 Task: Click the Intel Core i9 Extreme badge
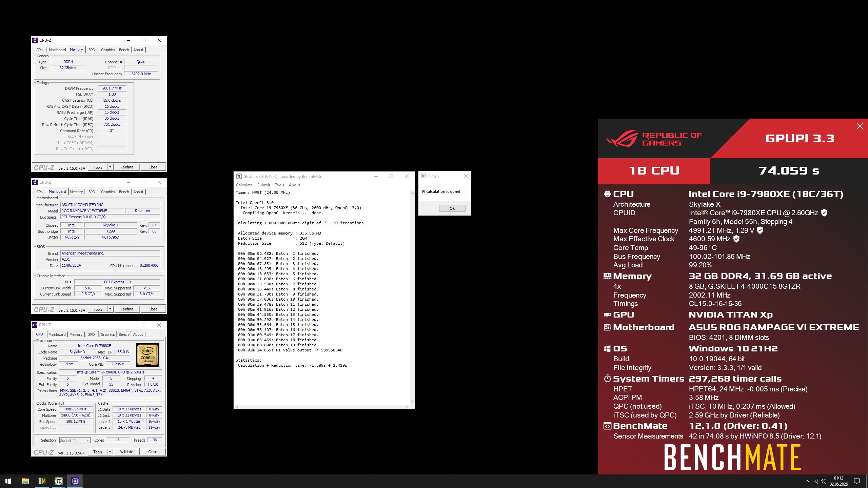147,355
